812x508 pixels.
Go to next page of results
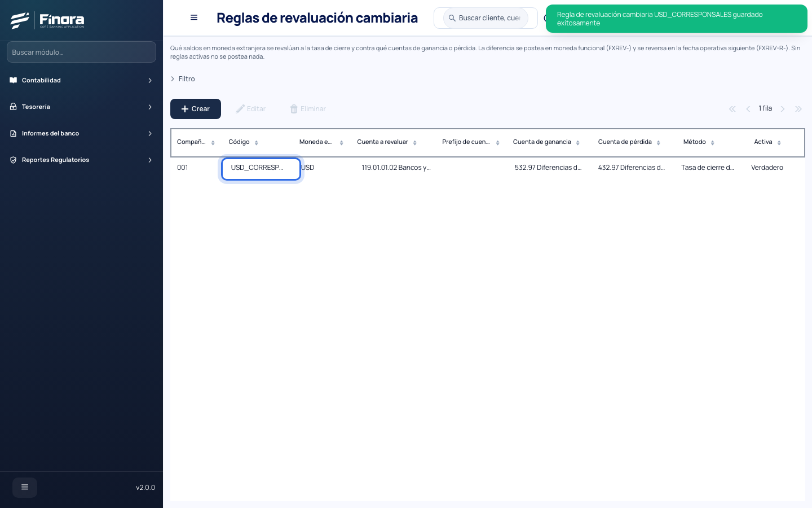[x=783, y=109]
